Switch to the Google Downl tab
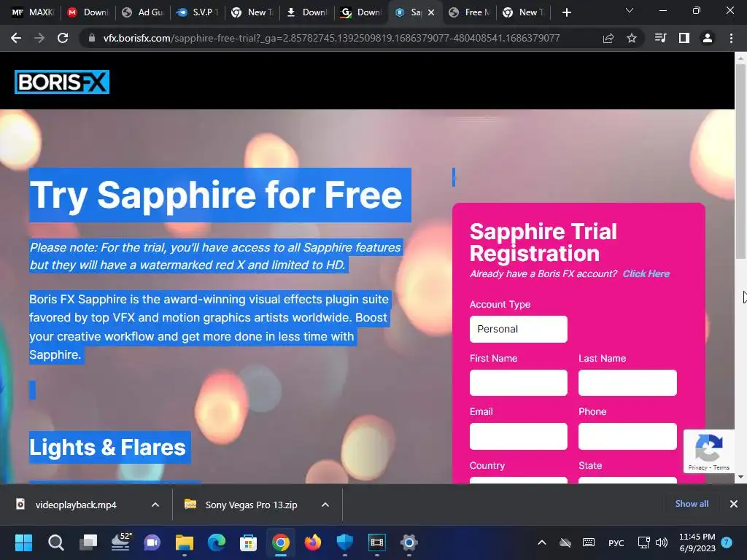The image size is (747, 560). tap(361, 12)
